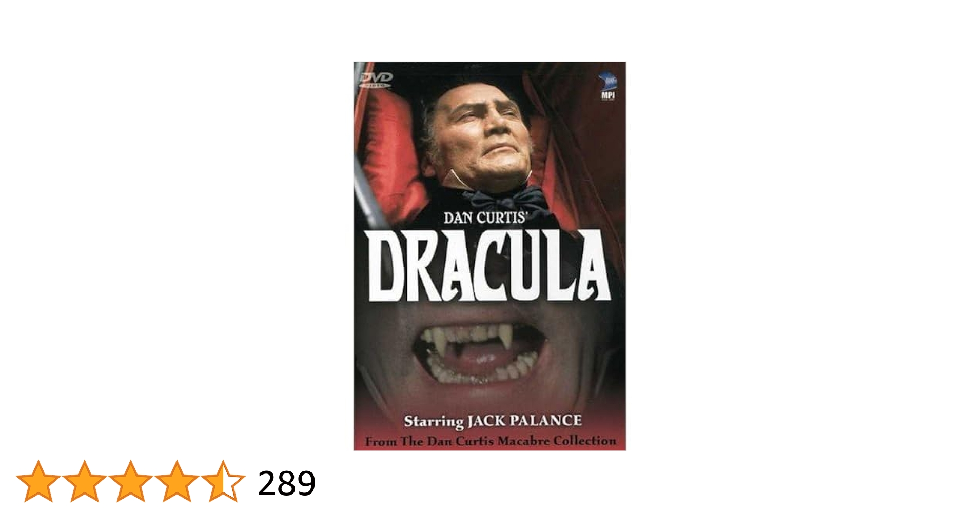Click the half-filled fifth star
Viewport: 980px width, 513px height.
223,481
